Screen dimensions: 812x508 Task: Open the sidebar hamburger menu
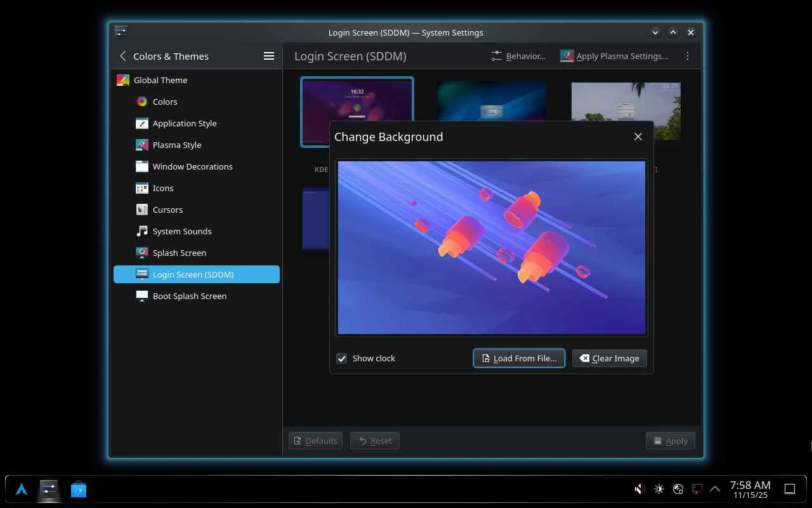[x=269, y=56]
